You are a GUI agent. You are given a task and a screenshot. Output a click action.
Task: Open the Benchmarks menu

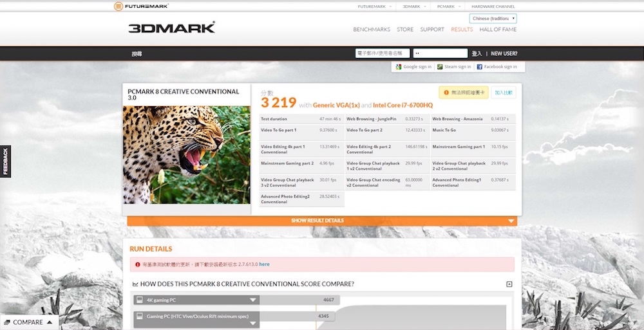click(x=372, y=30)
